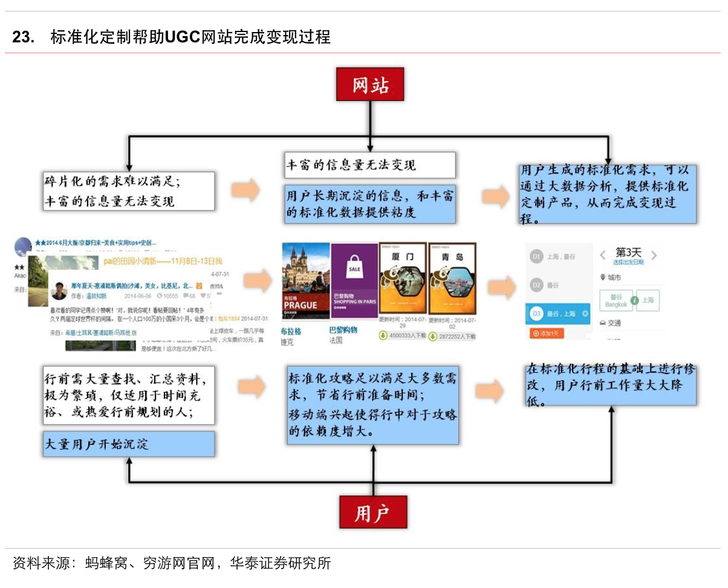Image resolution: width=728 pixels, height=588 pixels.
Task: Select the D2 曼谷 day item
Action: [557, 284]
